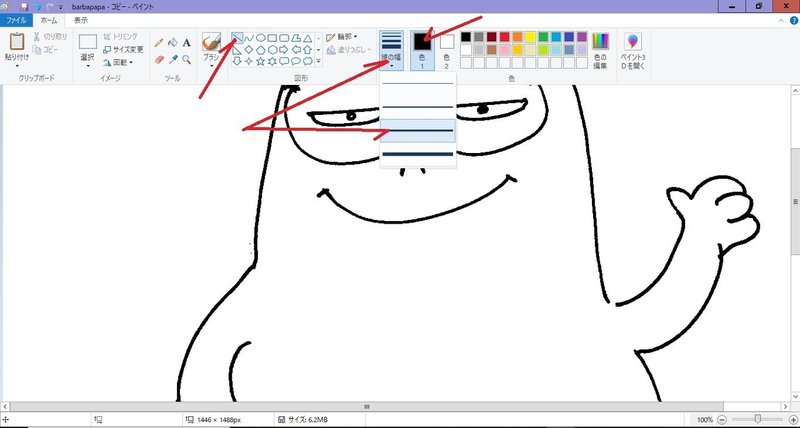Image resolution: width=800 pixels, height=428 pixels.
Task: Select the Rounded rectangle shape
Action: (284, 38)
